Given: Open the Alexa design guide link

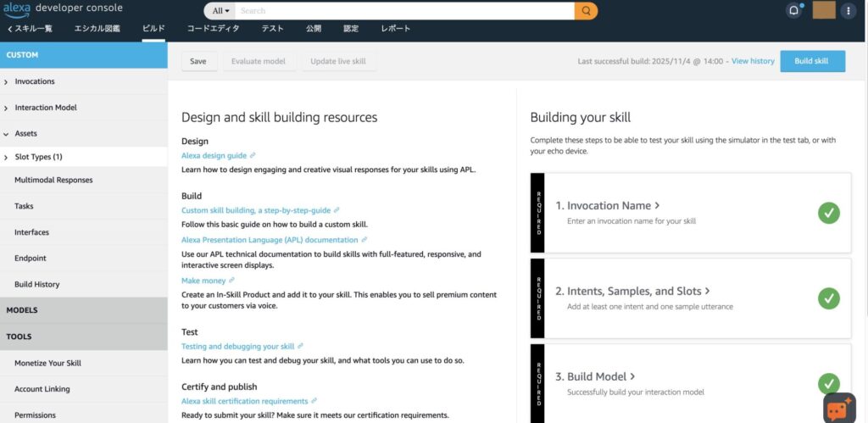Looking at the screenshot, I should tap(214, 156).
